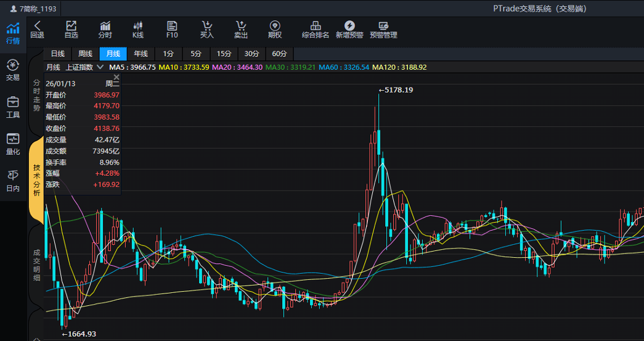
Task: Select the 周线 weekly period tab
Action: 85,54
